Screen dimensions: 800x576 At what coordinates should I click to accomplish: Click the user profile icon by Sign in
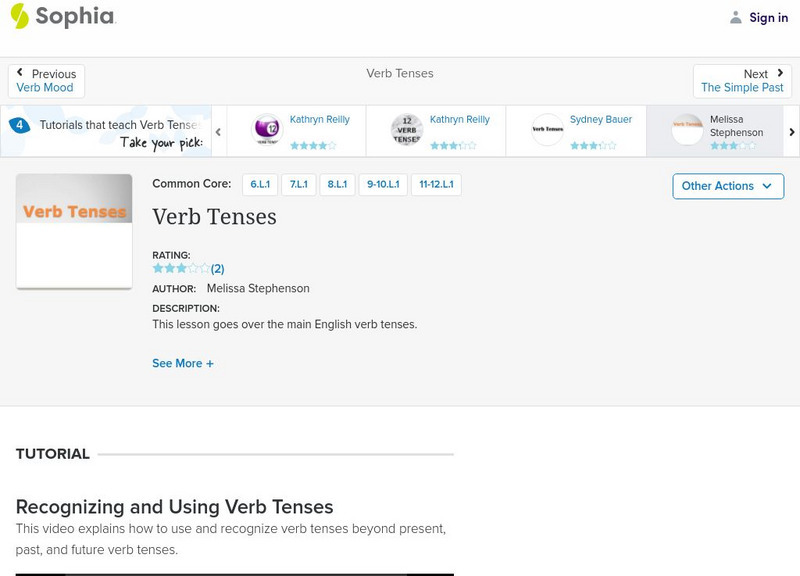(x=736, y=17)
